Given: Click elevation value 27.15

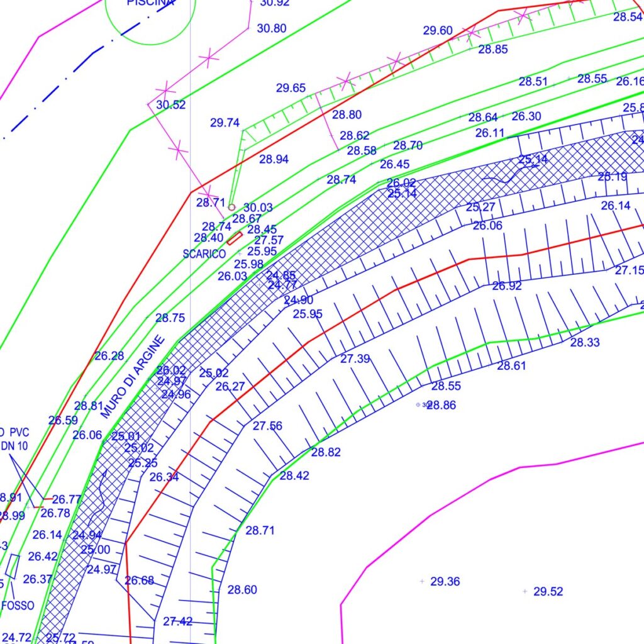Looking at the screenshot, I should pos(629,270).
